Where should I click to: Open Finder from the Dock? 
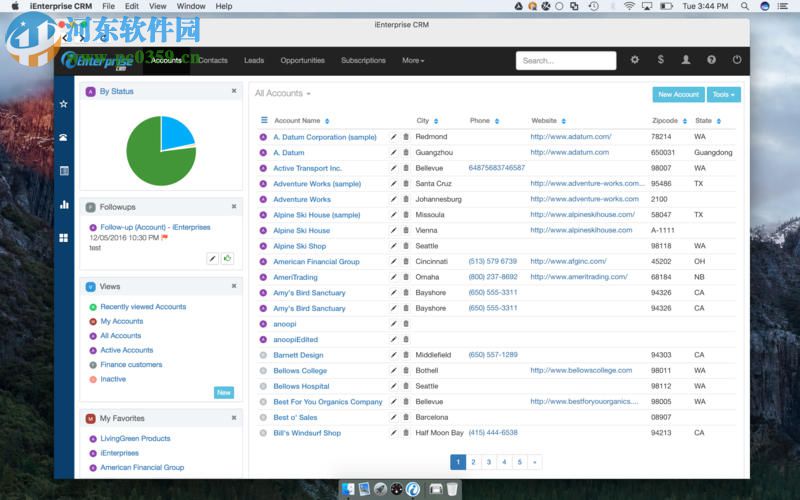click(348, 489)
